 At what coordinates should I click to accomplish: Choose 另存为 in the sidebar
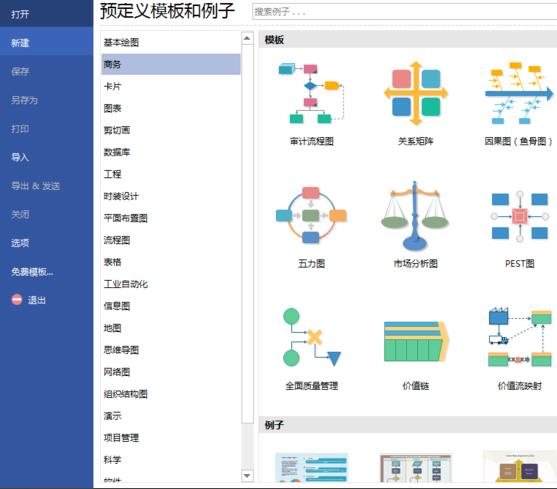24,100
